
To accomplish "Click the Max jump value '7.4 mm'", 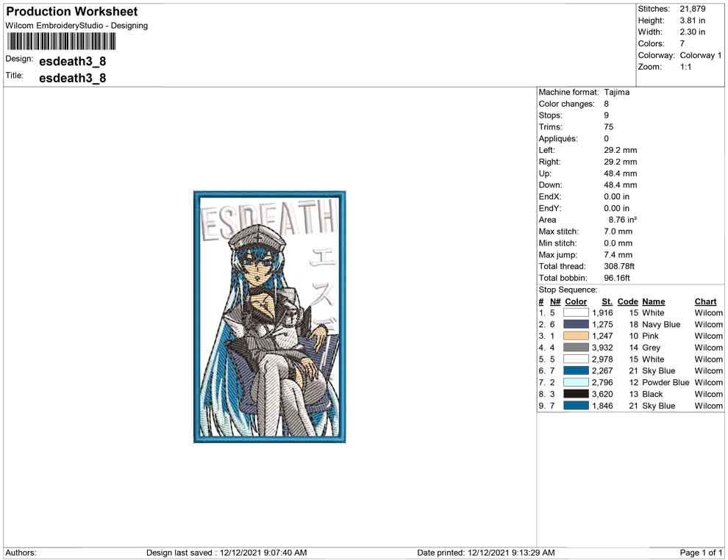I will pyautogui.click(x=618, y=255).
